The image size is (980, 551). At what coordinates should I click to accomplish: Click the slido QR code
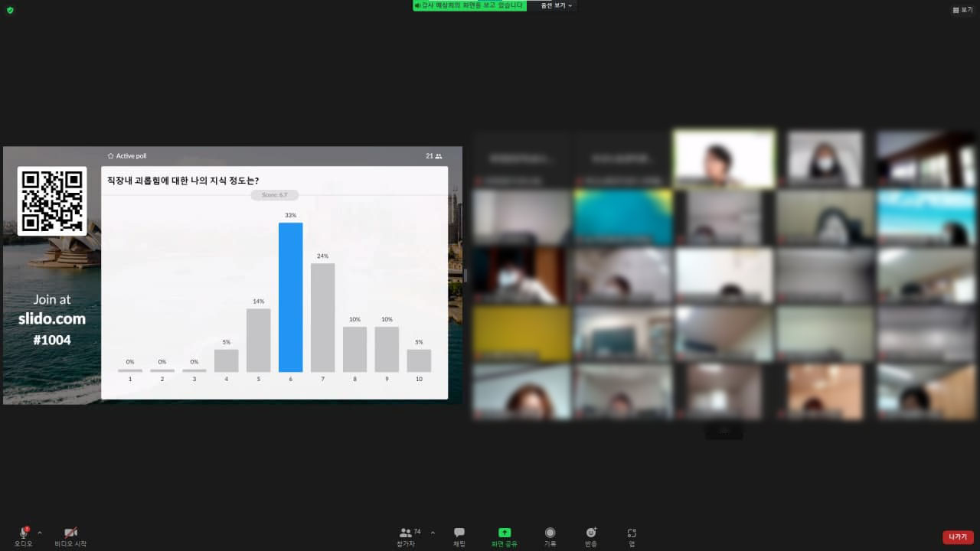pos(52,201)
